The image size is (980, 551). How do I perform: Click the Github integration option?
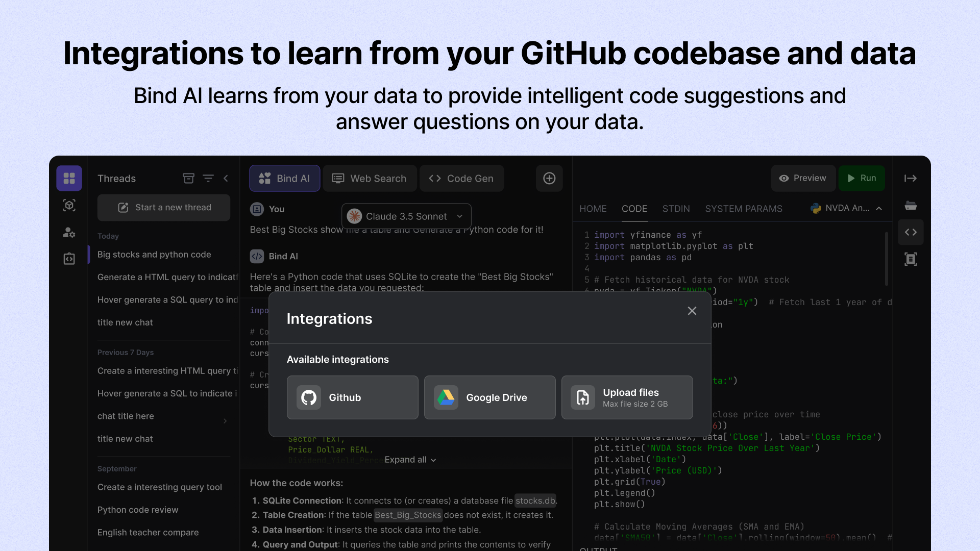point(352,397)
